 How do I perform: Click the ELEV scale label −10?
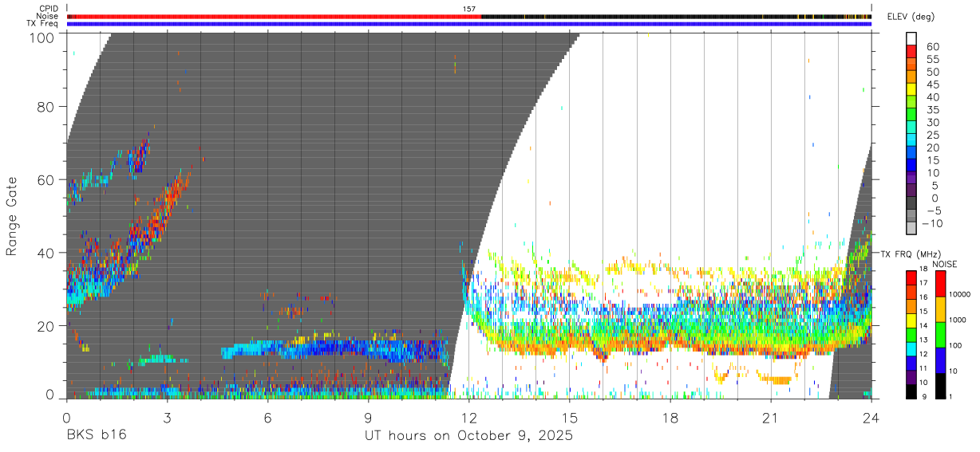click(x=931, y=223)
